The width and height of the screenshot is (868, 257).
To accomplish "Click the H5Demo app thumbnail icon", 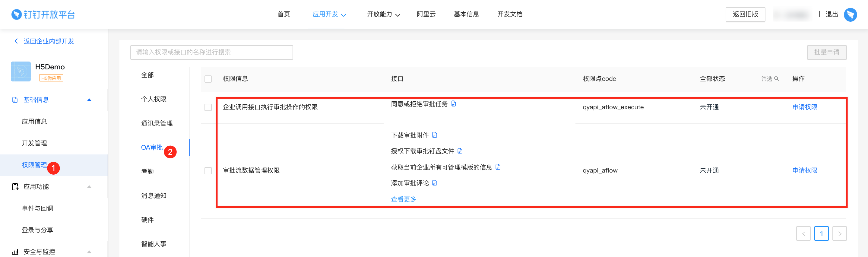I will coord(21,71).
